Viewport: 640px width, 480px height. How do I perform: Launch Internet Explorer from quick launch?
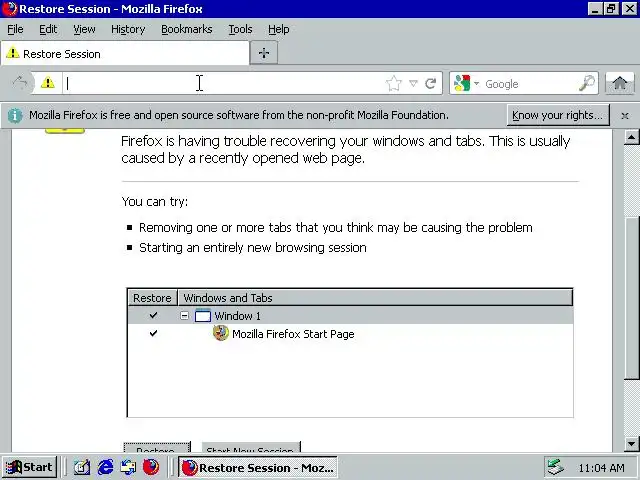105,467
